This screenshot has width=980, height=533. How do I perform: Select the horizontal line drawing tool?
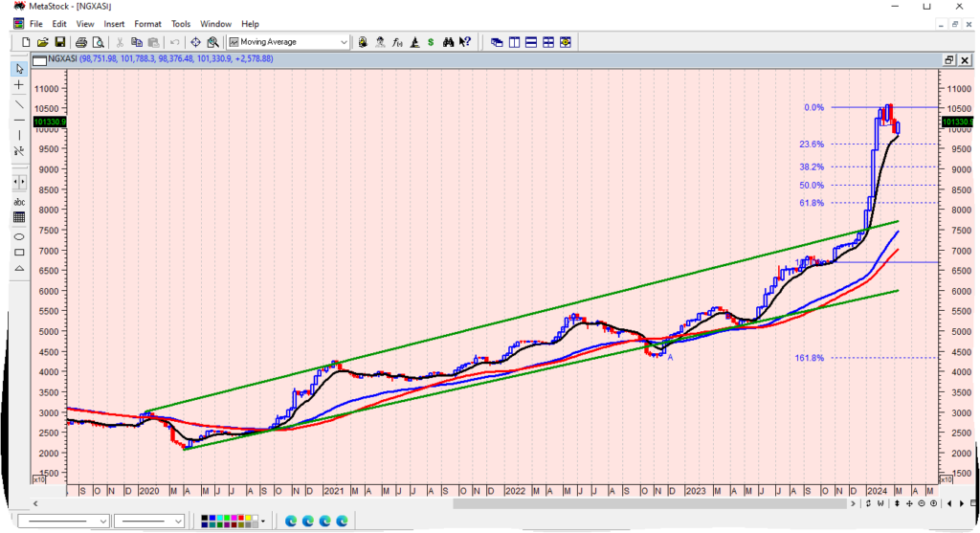click(x=19, y=120)
